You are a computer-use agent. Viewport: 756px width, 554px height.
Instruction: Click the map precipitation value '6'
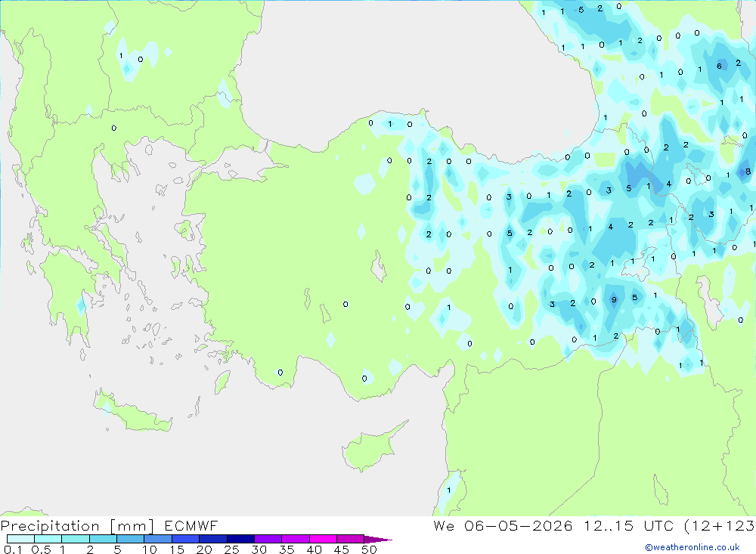(719, 66)
